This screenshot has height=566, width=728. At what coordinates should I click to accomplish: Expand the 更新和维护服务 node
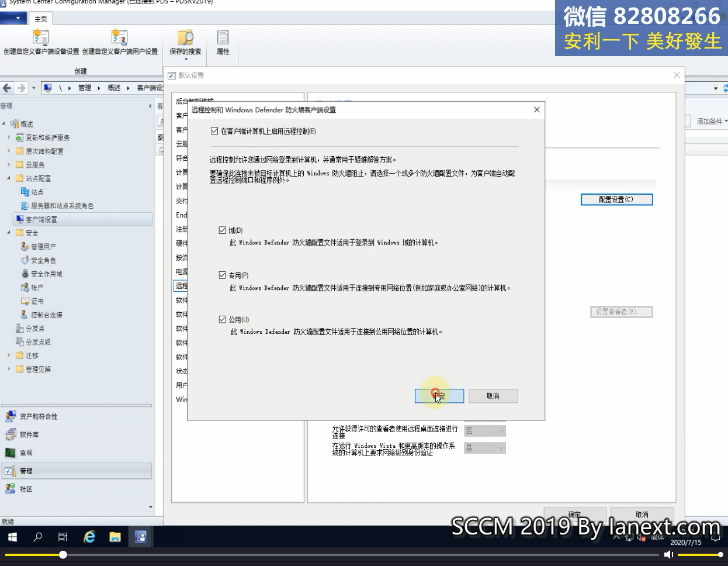coord(9,137)
